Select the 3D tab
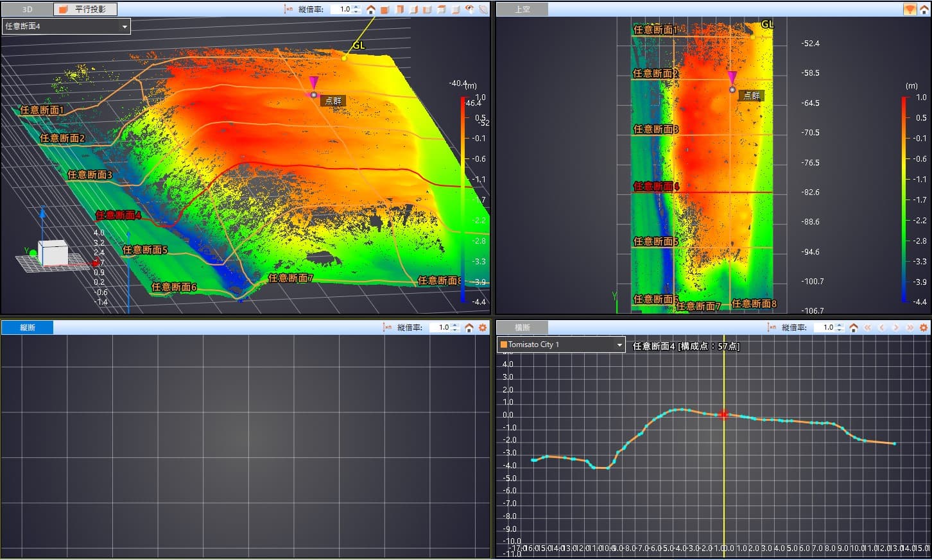This screenshot has height=560, width=932. (27, 9)
